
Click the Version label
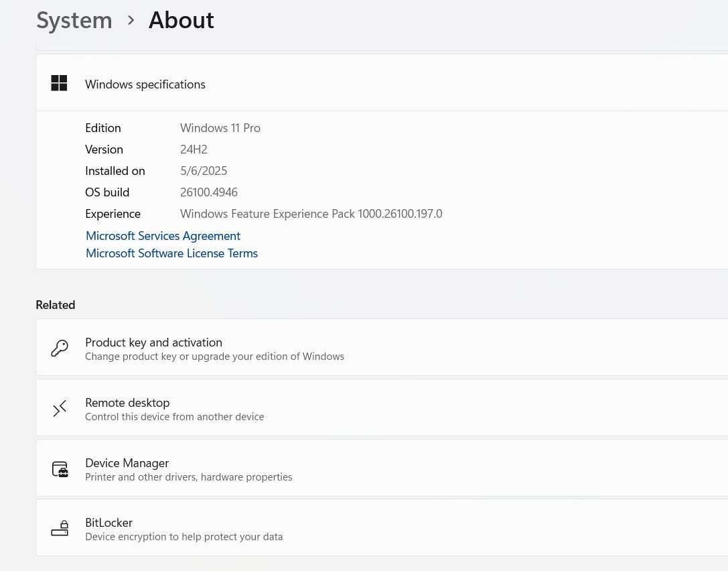104,149
